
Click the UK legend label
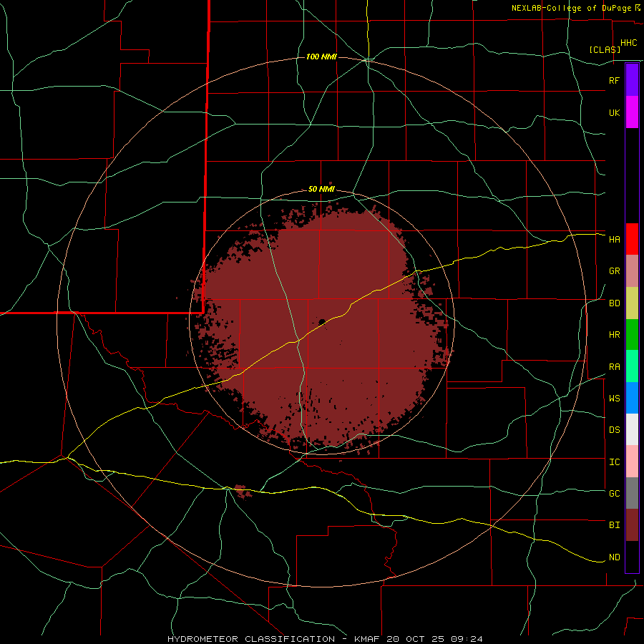coord(614,112)
